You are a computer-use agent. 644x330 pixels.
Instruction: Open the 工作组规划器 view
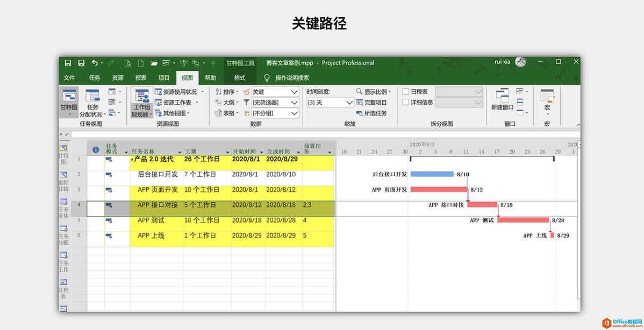tap(141, 102)
